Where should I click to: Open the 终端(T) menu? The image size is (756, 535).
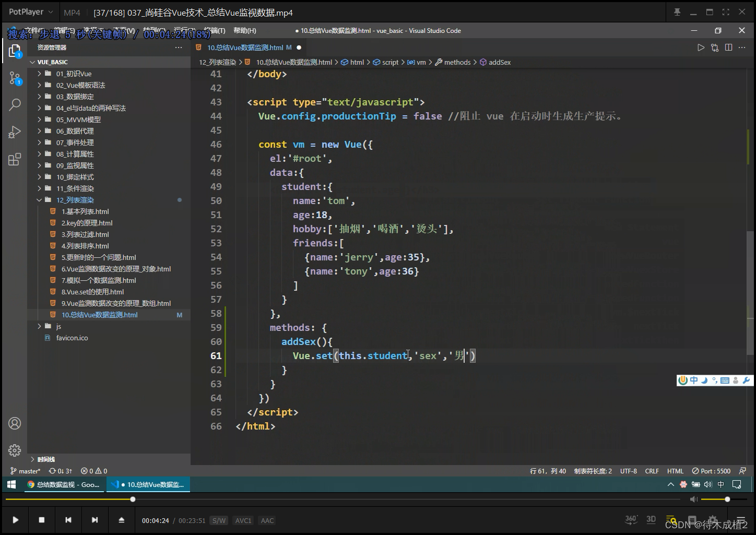click(x=215, y=30)
